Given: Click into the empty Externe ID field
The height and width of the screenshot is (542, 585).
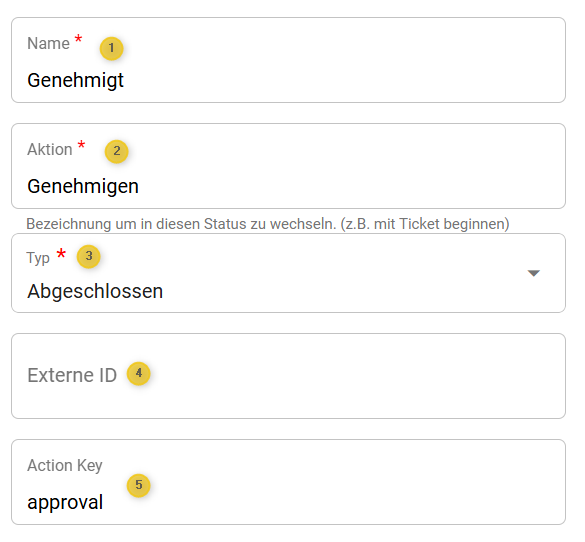Looking at the screenshot, I should [x=288, y=376].
